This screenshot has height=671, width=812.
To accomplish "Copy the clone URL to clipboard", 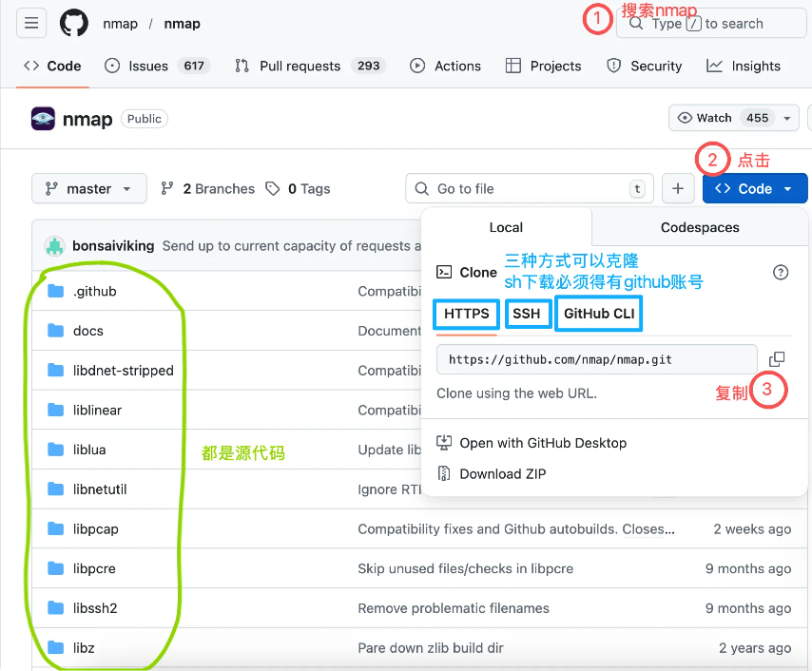I will (777, 359).
